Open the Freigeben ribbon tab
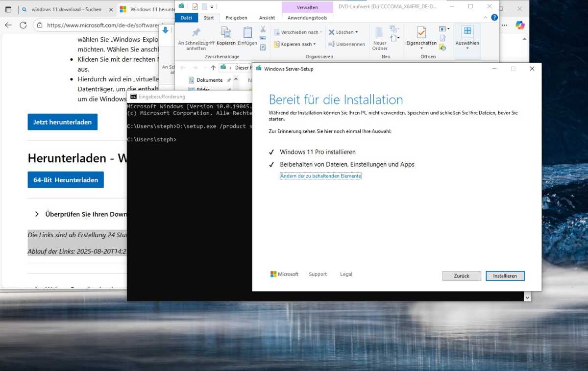The image size is (588, 371). point(236,18)
